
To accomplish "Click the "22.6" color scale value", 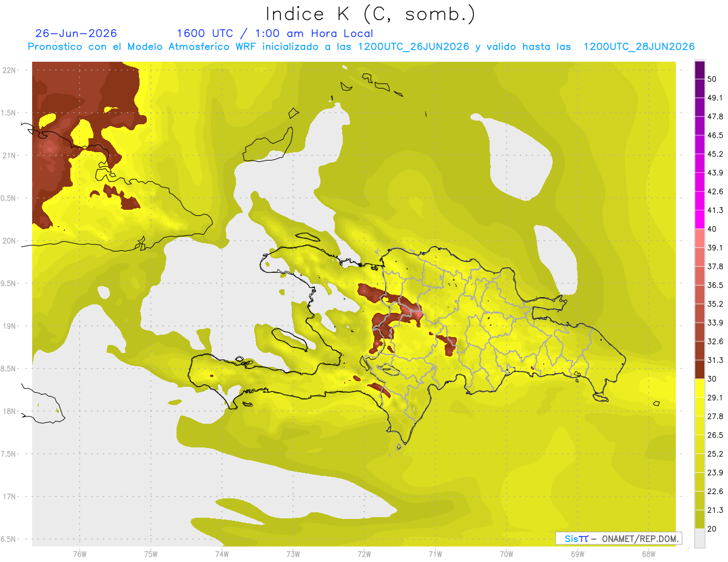I will point(716,492).
